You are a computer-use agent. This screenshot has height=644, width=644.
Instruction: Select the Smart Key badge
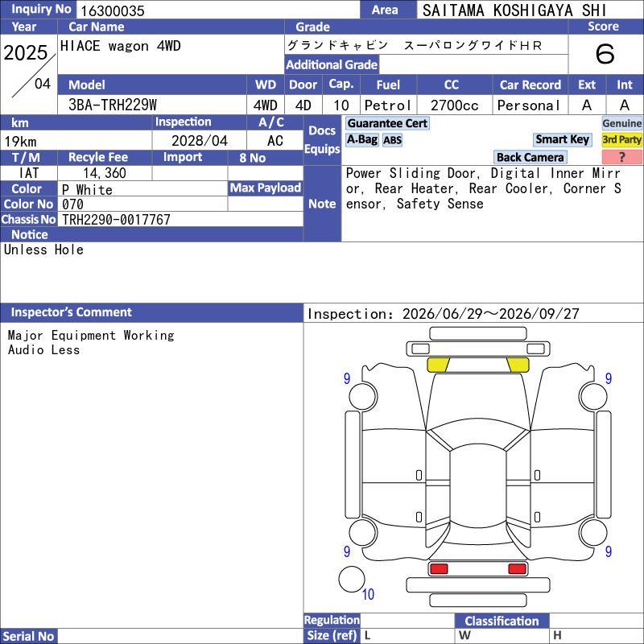click(x=562, y=139)
